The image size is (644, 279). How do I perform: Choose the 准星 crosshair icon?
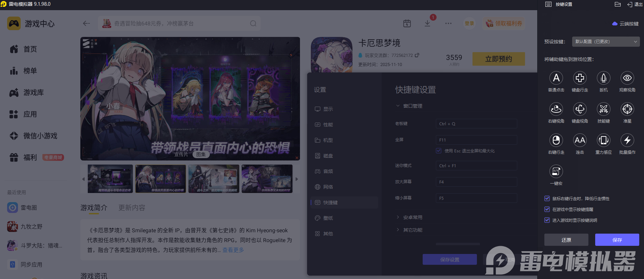click(627, 109)
